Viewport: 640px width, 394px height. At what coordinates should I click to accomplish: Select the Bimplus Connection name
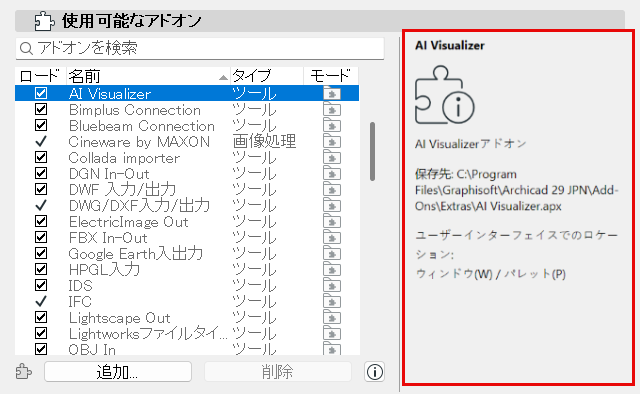pos(135,110)
